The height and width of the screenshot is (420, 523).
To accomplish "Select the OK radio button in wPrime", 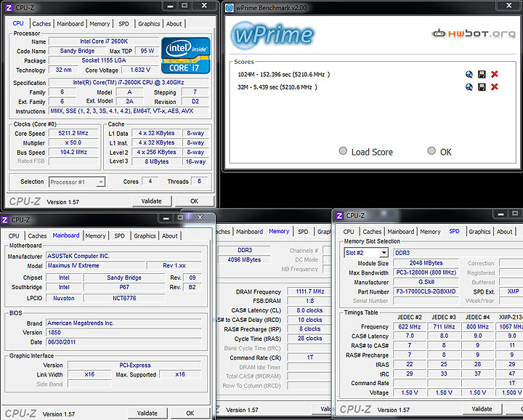I will pos(431,151).
